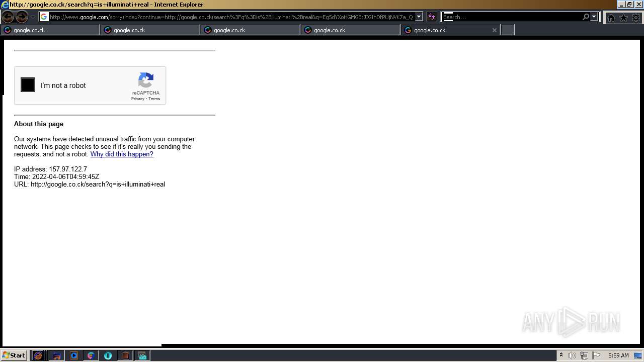Launch the media player taskbar icon
The width and height of the screenshot is (644, 362).
pyautogui.click(x=74, y=355)
